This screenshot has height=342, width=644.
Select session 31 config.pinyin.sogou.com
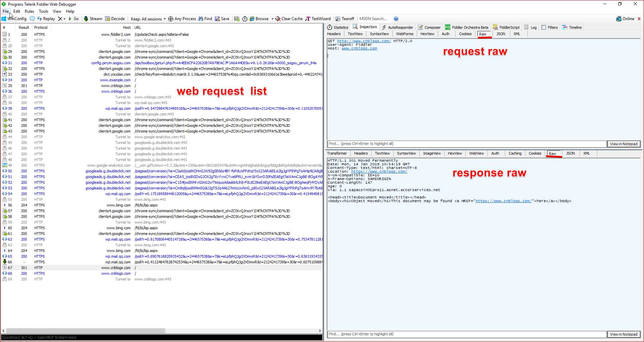[x=162, y=63]
